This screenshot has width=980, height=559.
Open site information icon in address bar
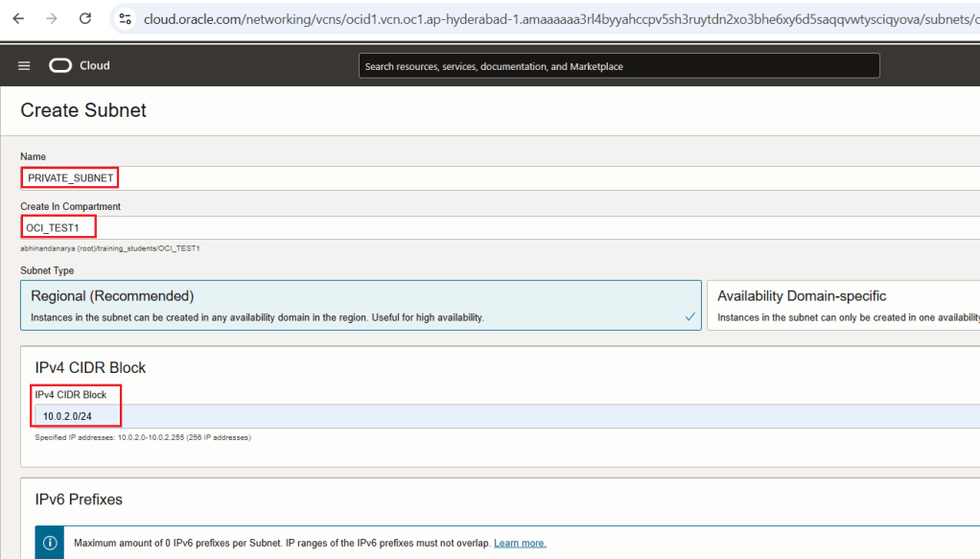point(125,18)
